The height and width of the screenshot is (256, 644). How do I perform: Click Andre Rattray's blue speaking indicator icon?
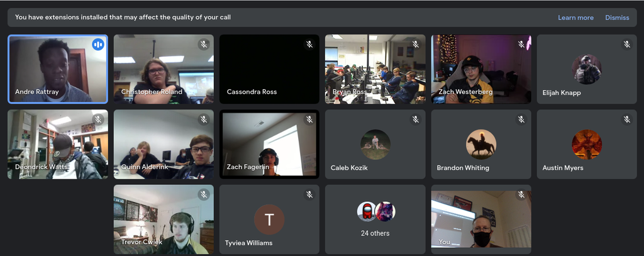(97, 44)
